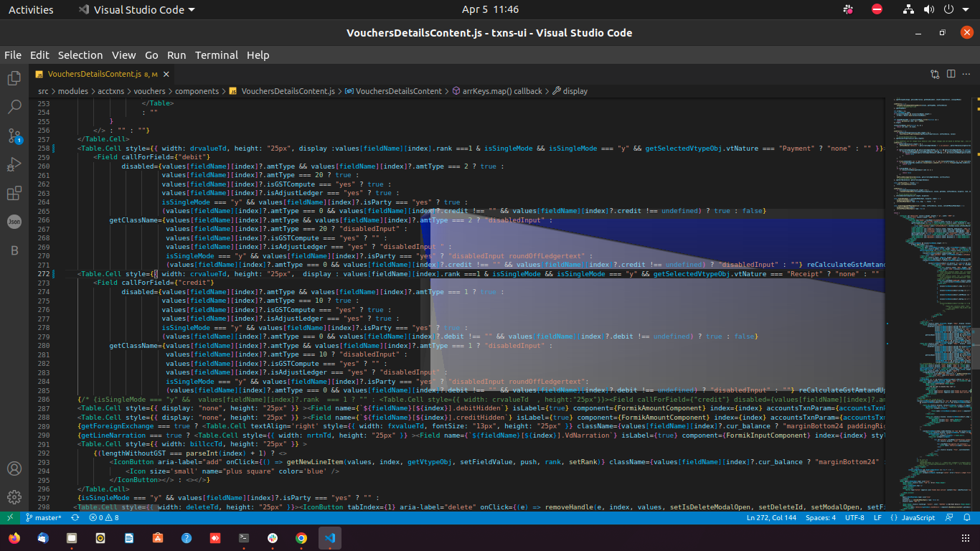Click the Accounts icon above settings
The height and width of the screenshot is (551, 980).
click(14, 468)
